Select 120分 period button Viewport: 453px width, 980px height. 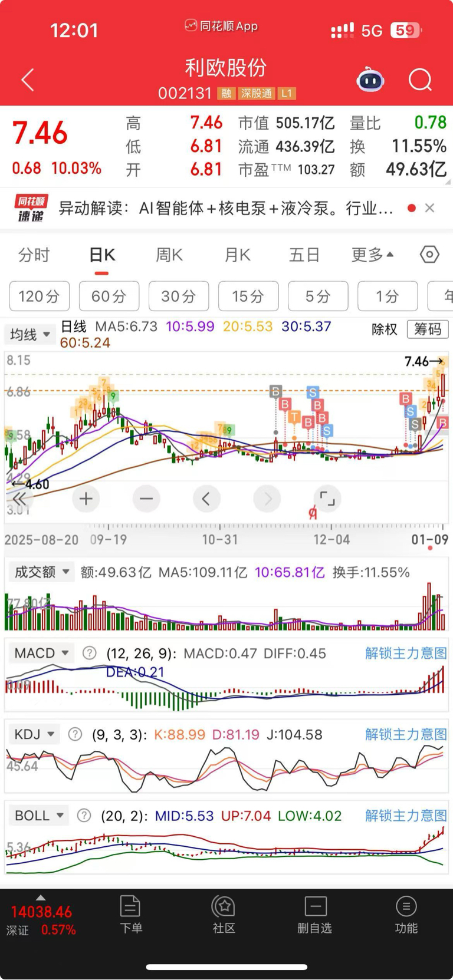pos(40,296)
